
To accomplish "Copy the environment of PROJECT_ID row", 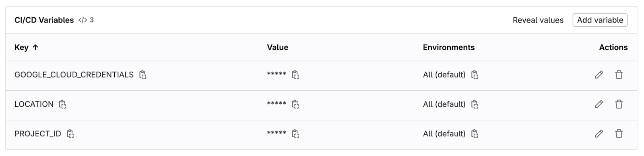I will click(475, 133).
